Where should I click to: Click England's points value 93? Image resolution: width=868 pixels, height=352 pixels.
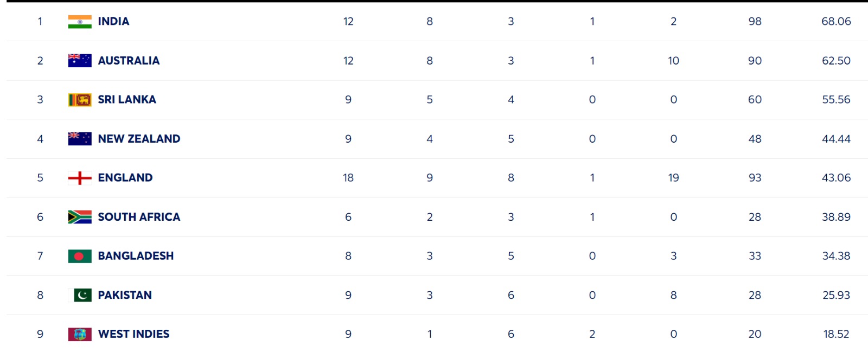755,178
